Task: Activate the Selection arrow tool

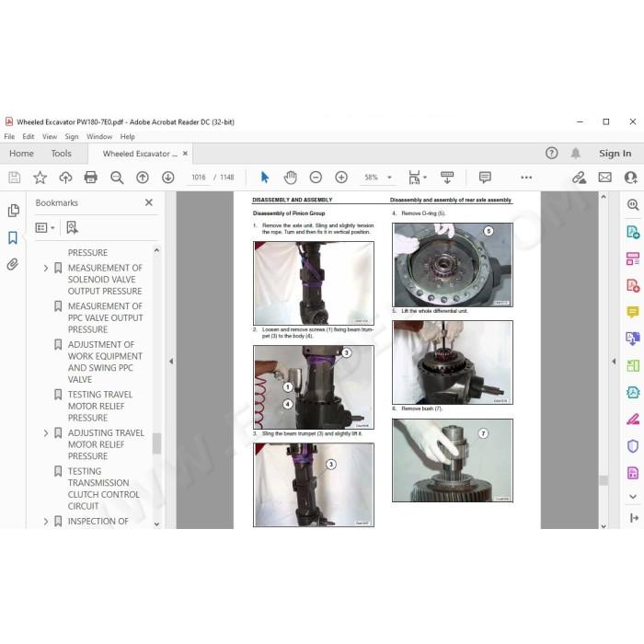Action: coord(265,178)
